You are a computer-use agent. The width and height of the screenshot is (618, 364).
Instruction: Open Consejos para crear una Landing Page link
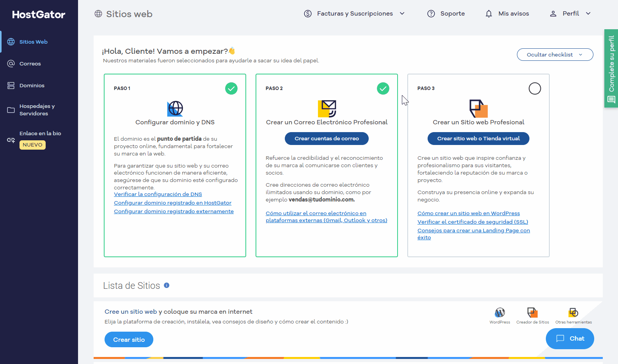click(x=474, y=234)
